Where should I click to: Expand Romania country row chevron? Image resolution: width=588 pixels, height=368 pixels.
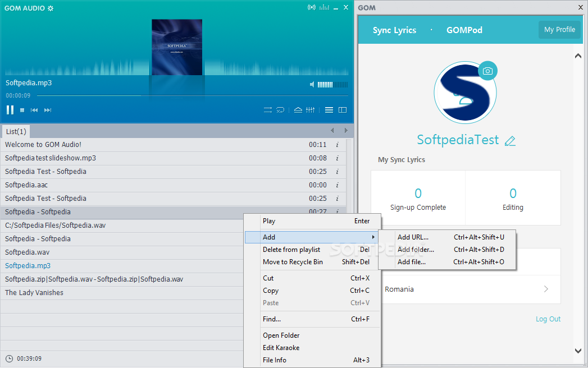pos(546,289)
